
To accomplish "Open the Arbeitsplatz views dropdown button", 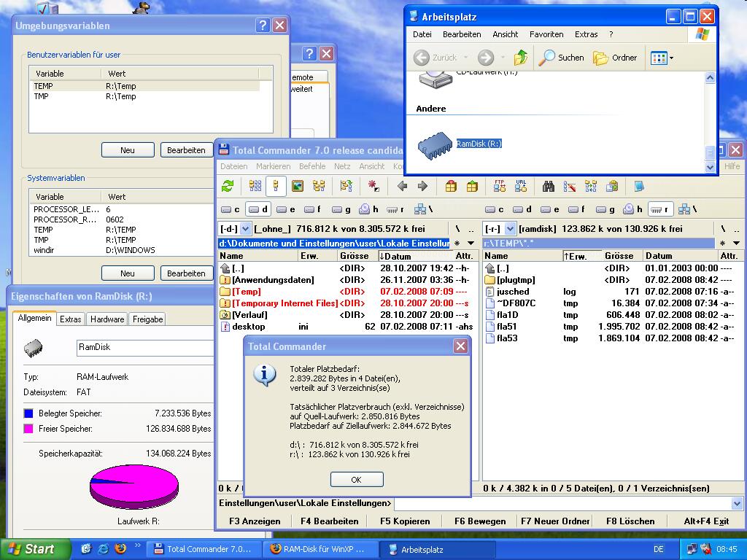I will (662, 58).
